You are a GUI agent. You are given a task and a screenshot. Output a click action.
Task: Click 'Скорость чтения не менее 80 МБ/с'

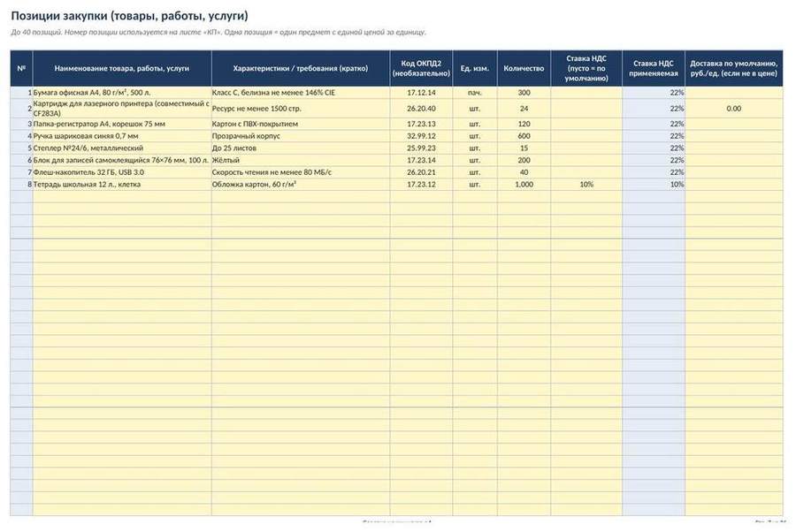301,172
